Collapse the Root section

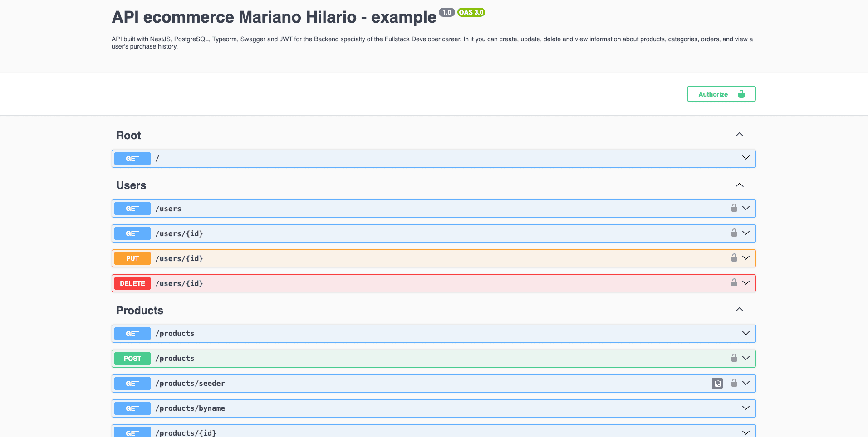(x=739, y=135)
